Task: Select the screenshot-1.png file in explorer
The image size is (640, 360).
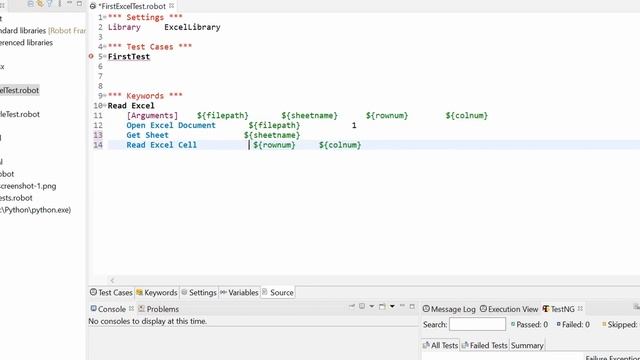Action: point(28,186)
